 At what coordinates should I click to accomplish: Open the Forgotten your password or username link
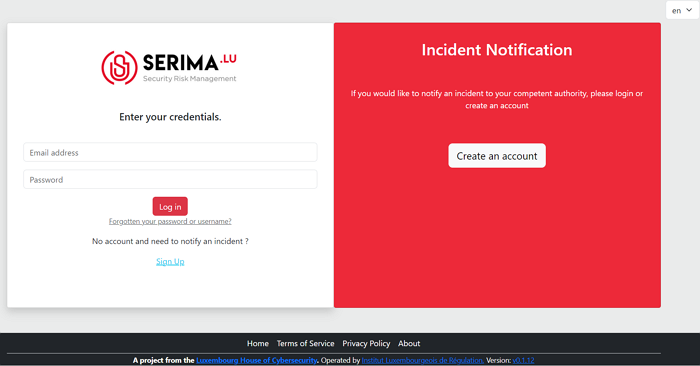point(170,221)
